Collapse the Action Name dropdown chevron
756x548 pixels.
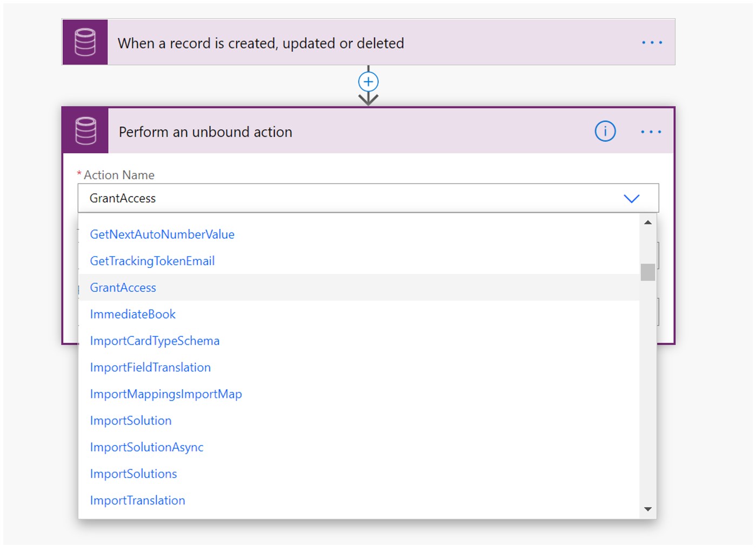click(x=631, y=198)
